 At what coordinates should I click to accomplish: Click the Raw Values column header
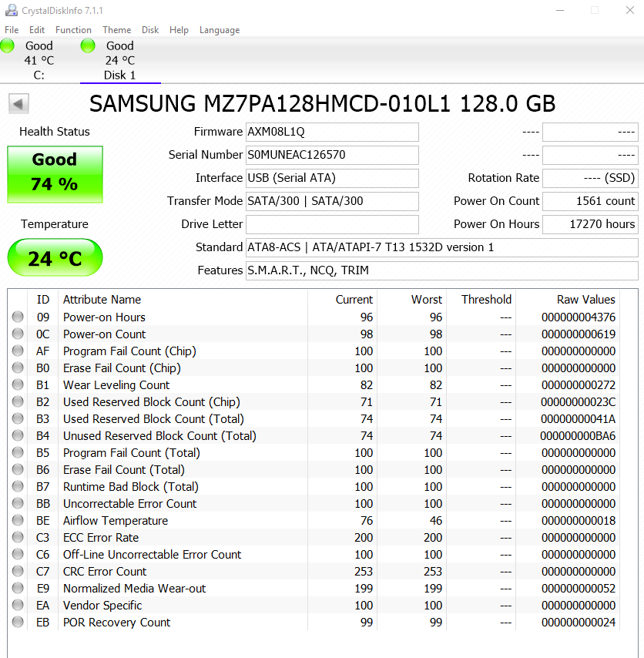585,300
